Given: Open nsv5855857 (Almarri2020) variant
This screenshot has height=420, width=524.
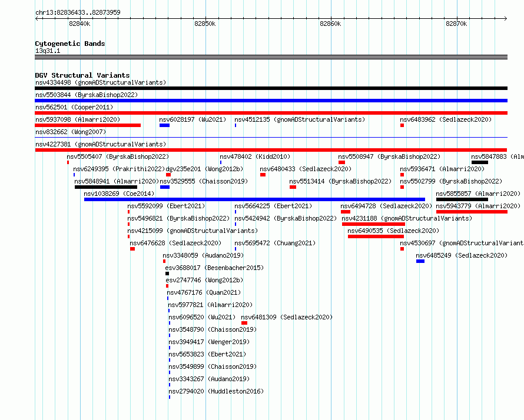Looking at the screenshot, I should (x=478, y=194).
